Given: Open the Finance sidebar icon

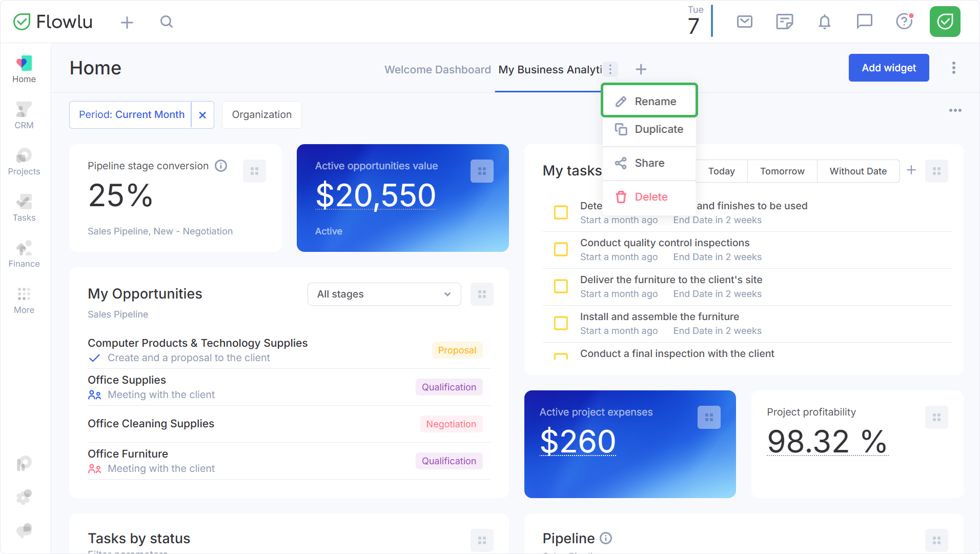Looking at the screenshot, I should tap(24, 254).
